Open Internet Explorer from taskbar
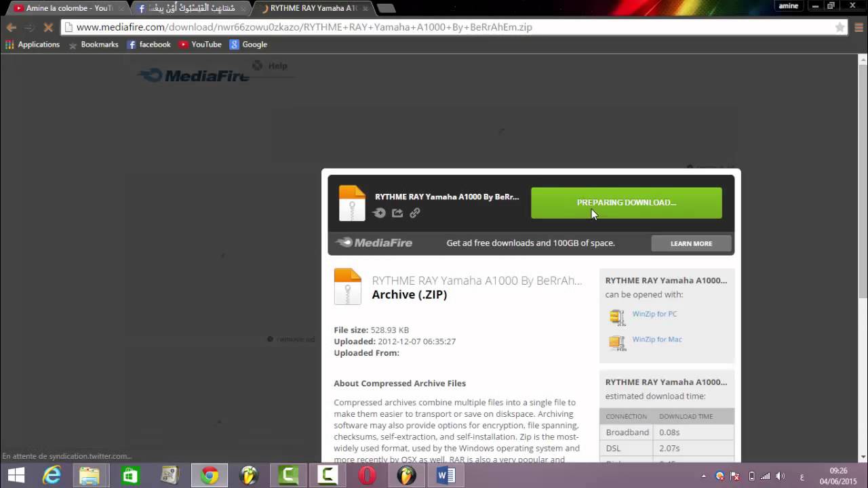Image resolution: width=868 pixels, height=488 pixels. 52,476
